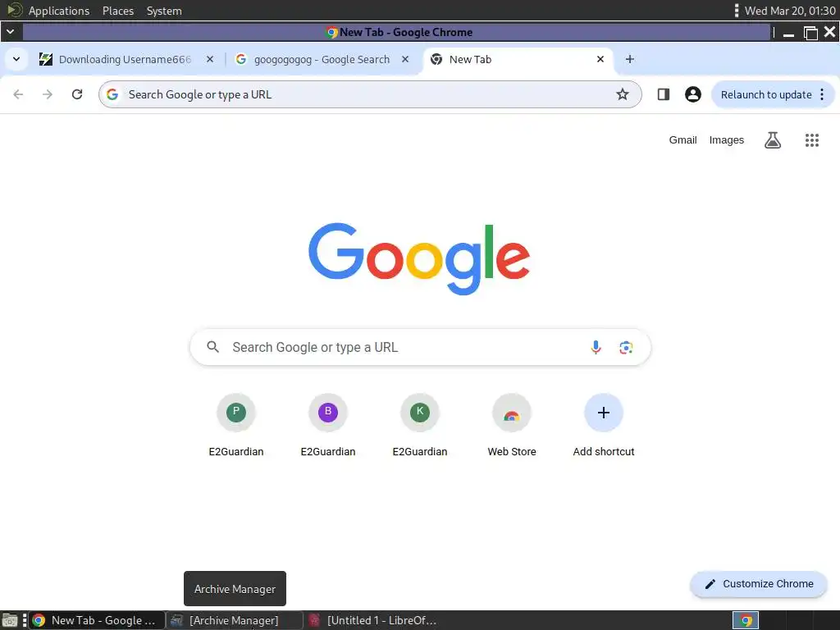
Task: Click the Google icon in the address bar
Action: [x=112, y=94]
